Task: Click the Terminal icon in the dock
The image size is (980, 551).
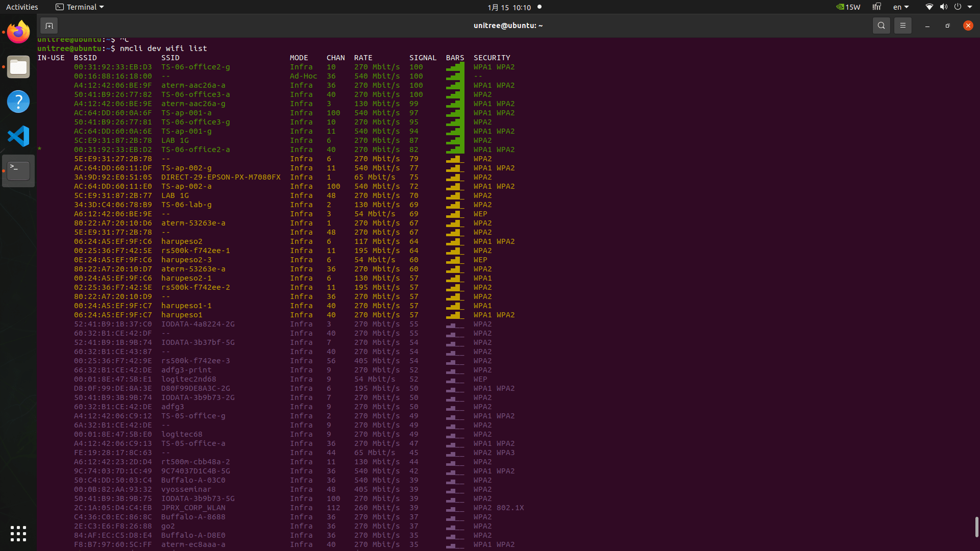Action: (18, 171)
